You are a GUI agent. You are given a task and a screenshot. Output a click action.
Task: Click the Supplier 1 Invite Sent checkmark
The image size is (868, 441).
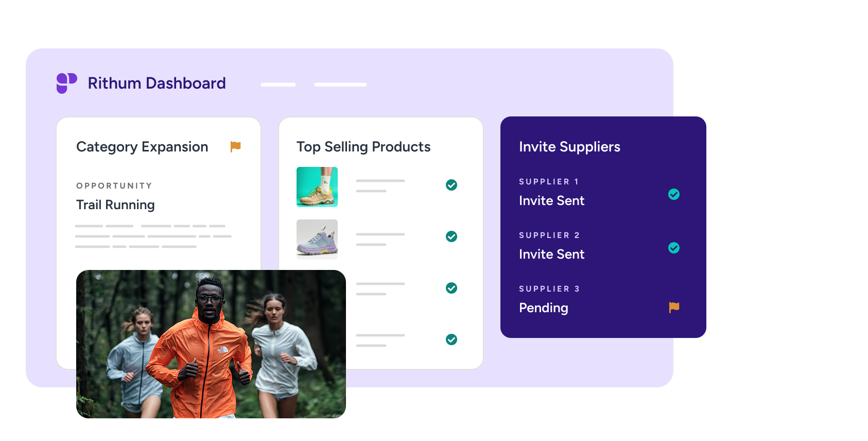coord(674,194)
